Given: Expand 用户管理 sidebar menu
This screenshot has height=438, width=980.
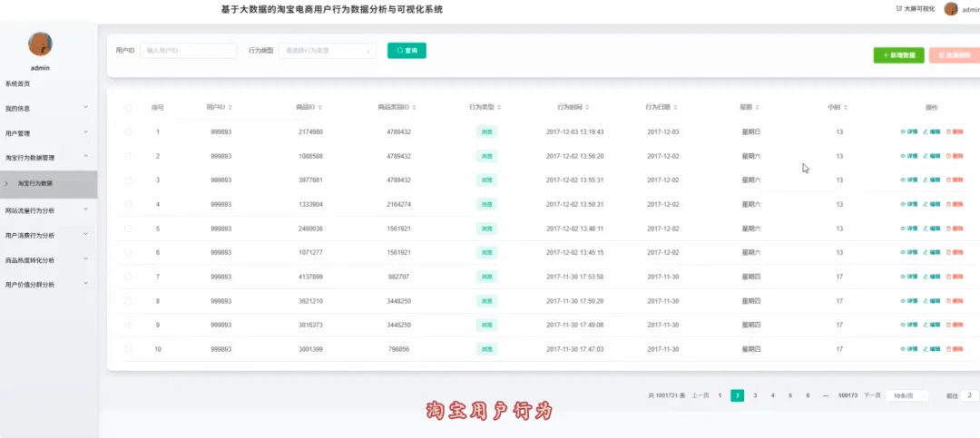Looking at the screenshot, I should click(48, 133).
